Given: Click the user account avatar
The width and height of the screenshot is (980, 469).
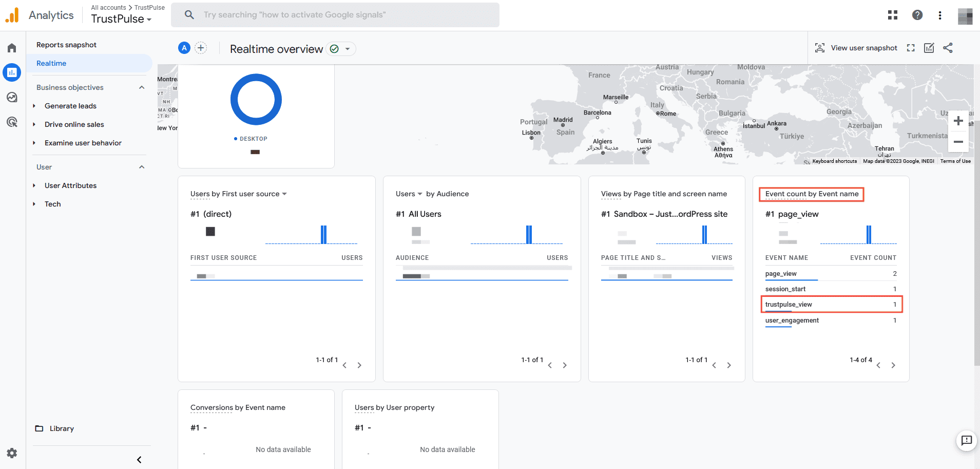Looking at the screenshot, I should point(965,16).
